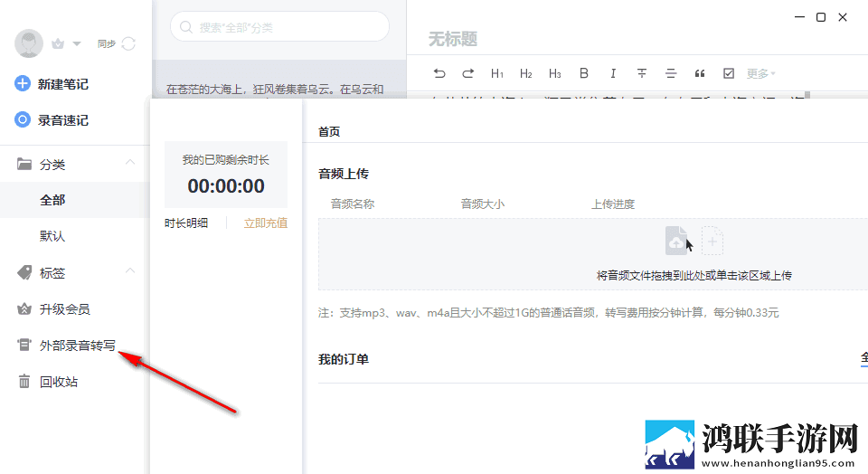Screen dimensions: 868x474
Task: Focus the 搜索"全部"分类 search field
Action: click(x=279, y=26)
